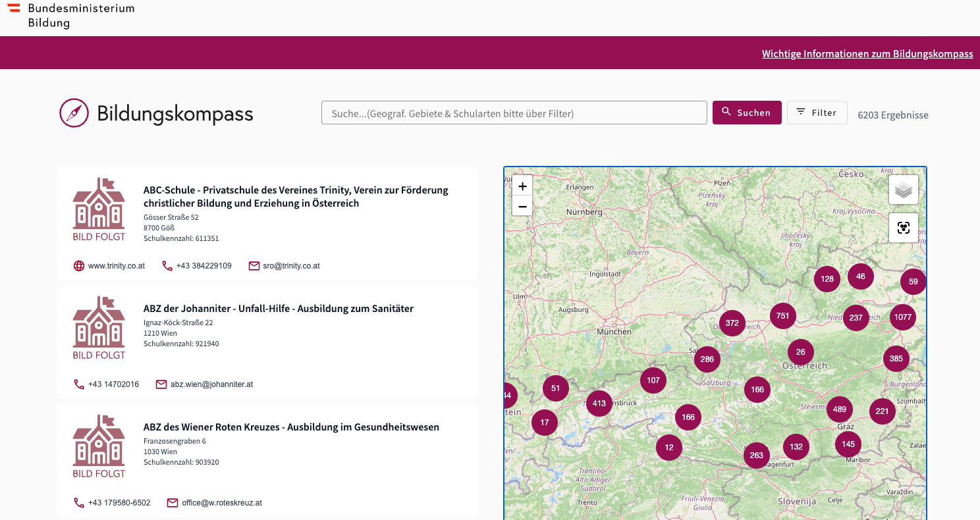Open the www.trinity.co.at website link
This screenshot has height=520, width=980.
tap(117, 266)
